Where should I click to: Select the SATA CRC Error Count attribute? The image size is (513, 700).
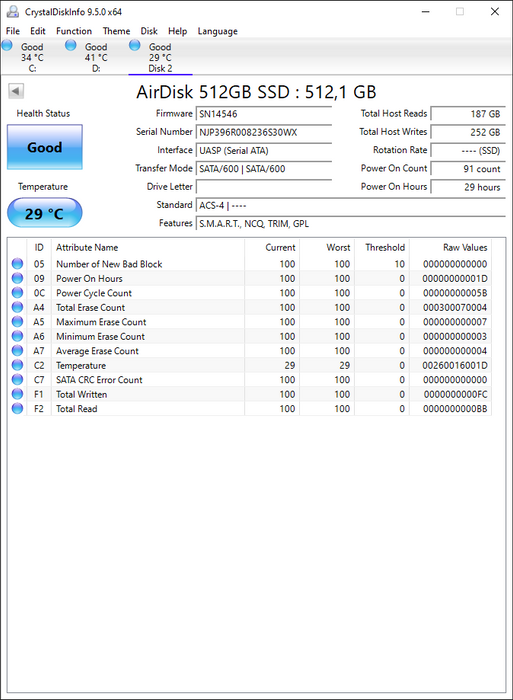coord(99,380)
